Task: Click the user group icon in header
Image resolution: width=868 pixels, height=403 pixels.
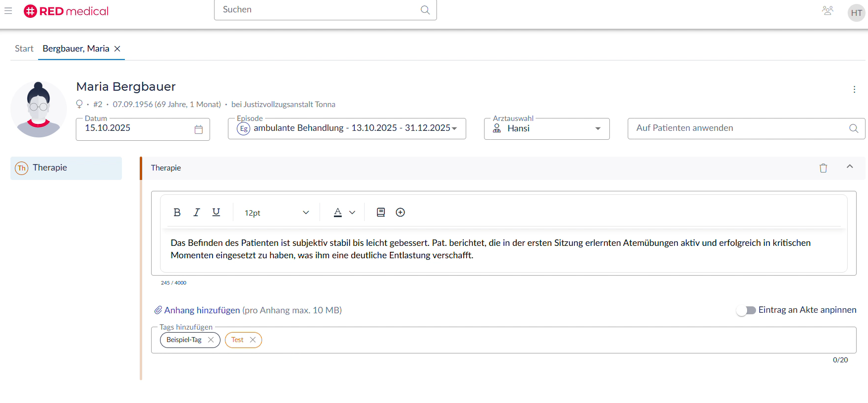Action: [x=827, y=11]
